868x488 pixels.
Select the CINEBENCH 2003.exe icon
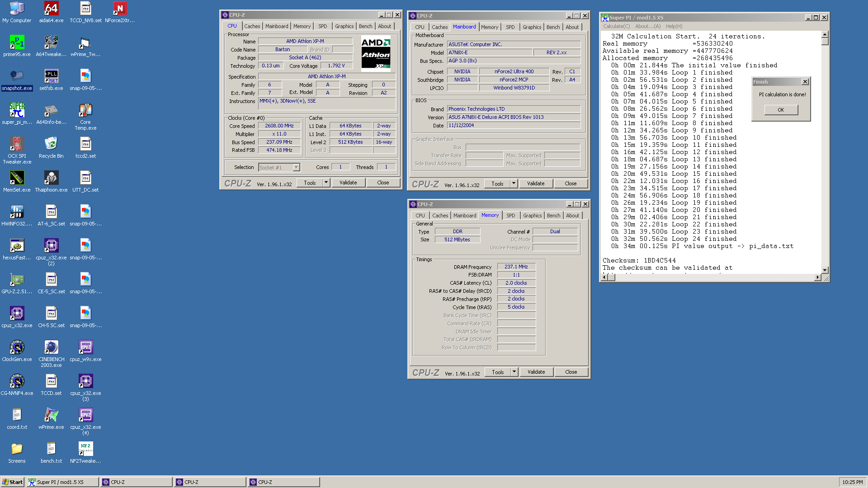coord(51,354)
